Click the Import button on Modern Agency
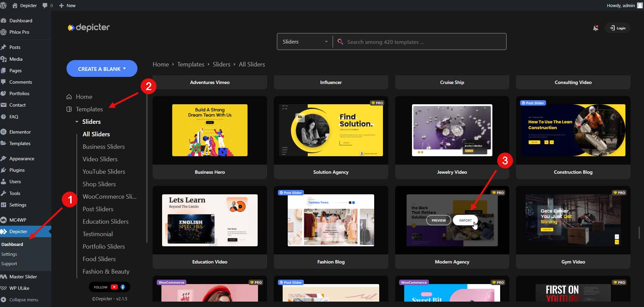 point(465,220)
